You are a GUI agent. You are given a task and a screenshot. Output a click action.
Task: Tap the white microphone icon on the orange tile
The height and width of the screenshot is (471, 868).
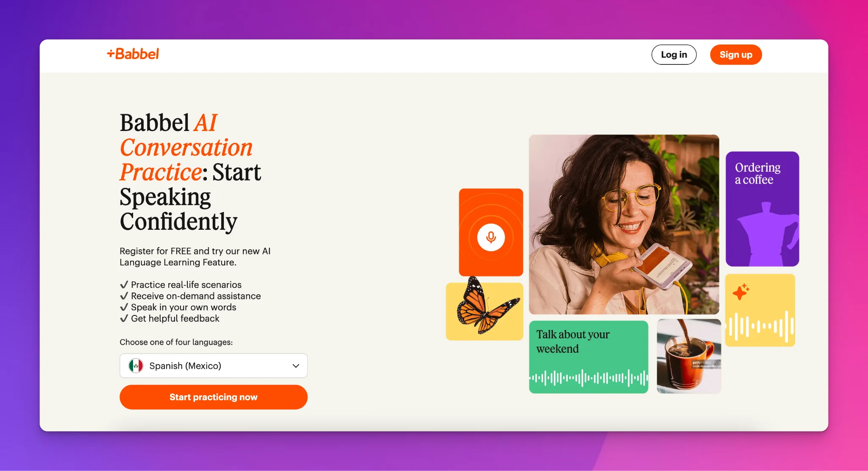(x=491, y=237)
